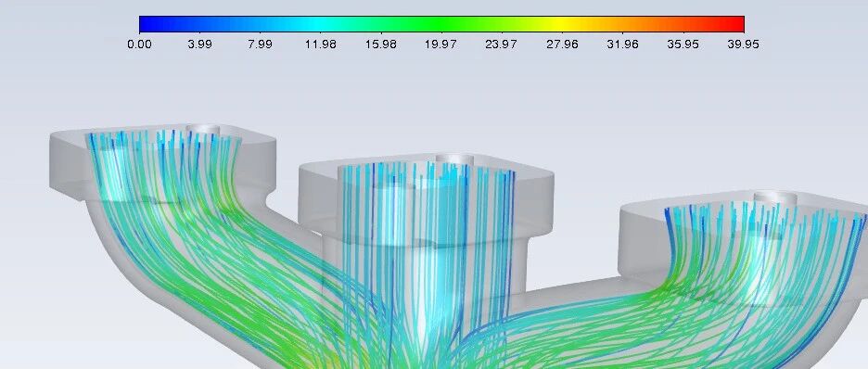This screenshot has height=369, width=868.
Task: Click the 35.95 legend value
Action: pyautogui.click(x=683, y=45)
